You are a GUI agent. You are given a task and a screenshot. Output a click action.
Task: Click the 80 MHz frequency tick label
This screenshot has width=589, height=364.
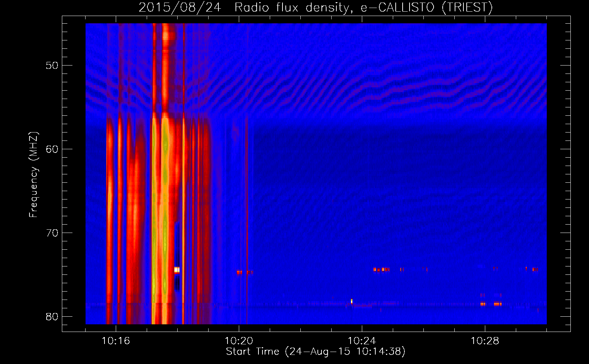coord(52,317)
